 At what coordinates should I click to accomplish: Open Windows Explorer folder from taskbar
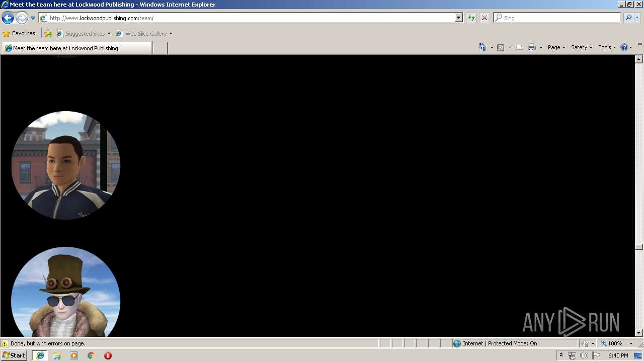click(57, 355)
